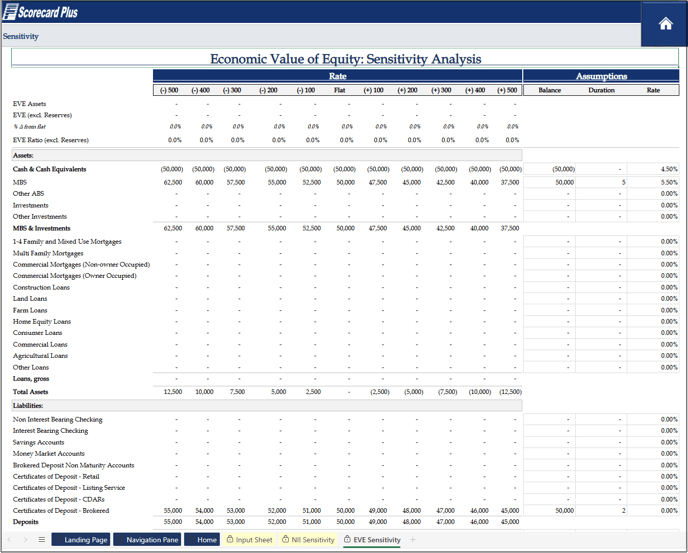Click the Scorecard Plus logo
Viewport: 688px width, 553px height.
[x=40, y=12]
